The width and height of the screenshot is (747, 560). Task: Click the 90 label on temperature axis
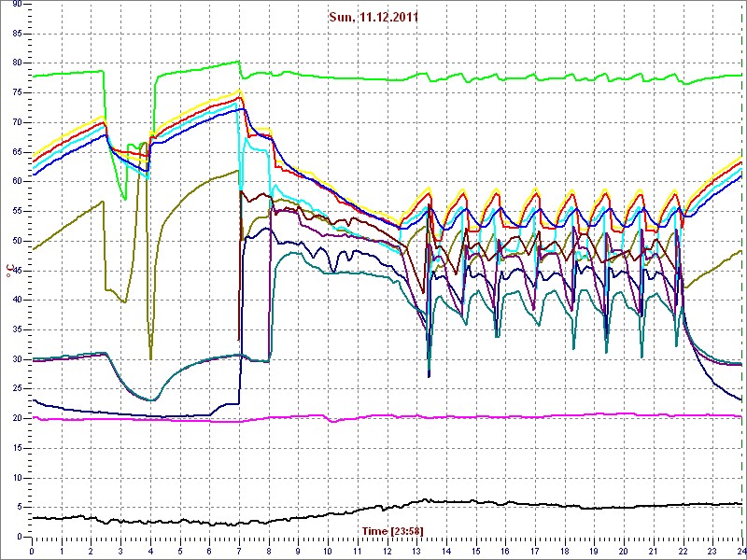point(16,5)
